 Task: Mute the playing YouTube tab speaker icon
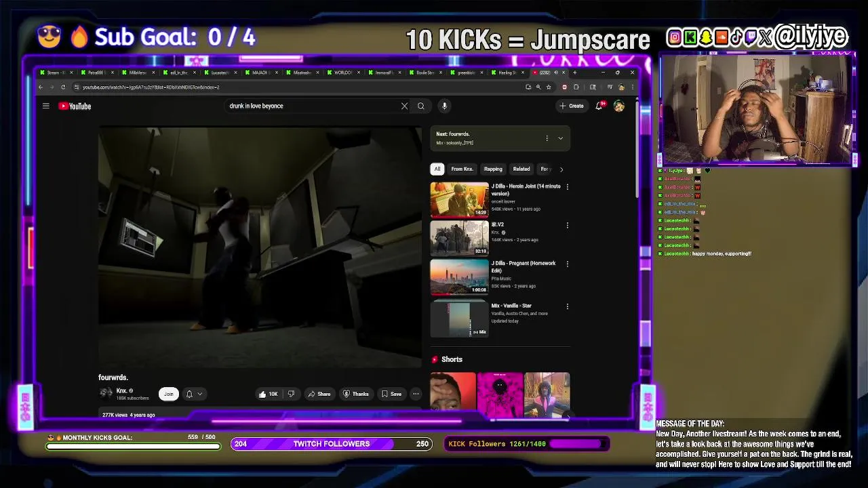[x=556, y=73]
